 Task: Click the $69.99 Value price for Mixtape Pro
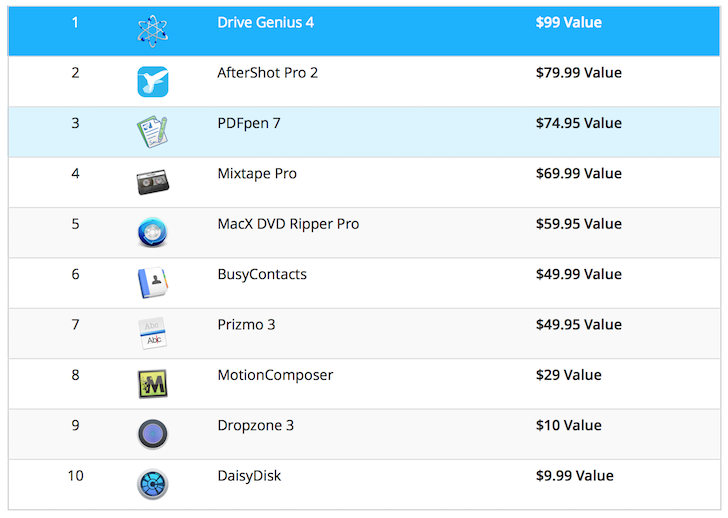(x=578, y=174)
